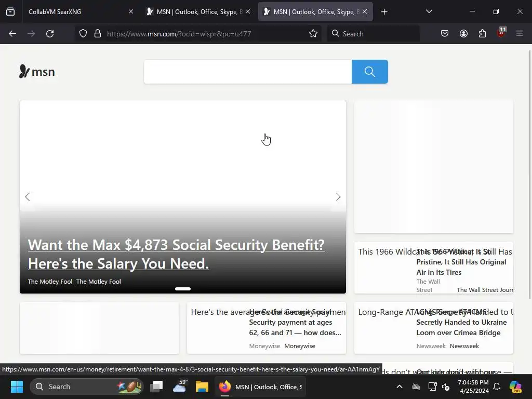Image resolution: width=532 pixels, height=399 pixels.
Task: Click The Wall Street Journal source label
Action: [x=485, y=290]
